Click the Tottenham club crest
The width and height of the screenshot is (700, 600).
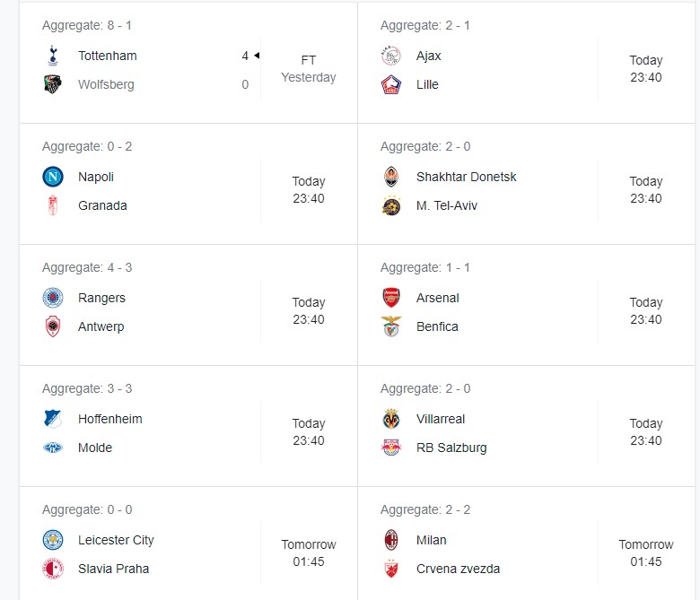pyautogui.click(x=52, y=56)
